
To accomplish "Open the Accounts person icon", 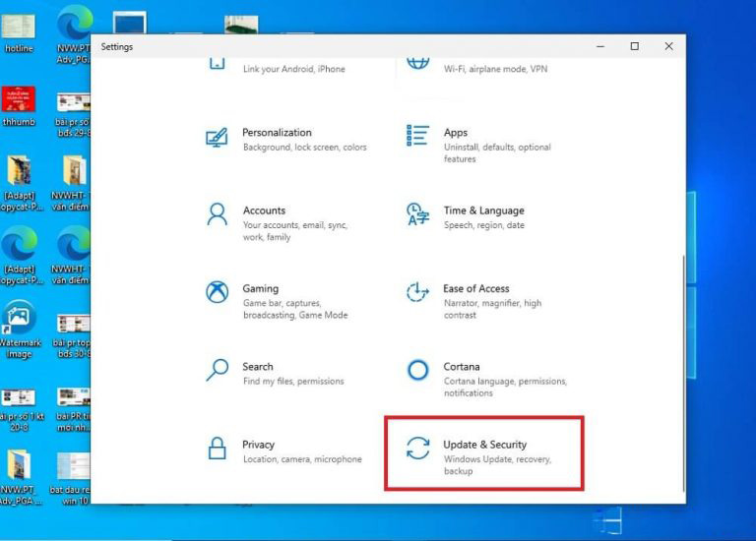I will point(217,214).
